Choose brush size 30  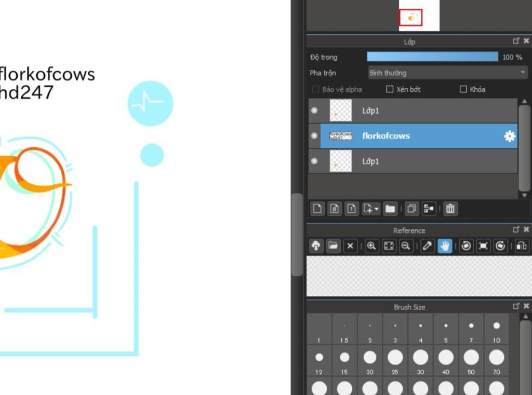420,361
